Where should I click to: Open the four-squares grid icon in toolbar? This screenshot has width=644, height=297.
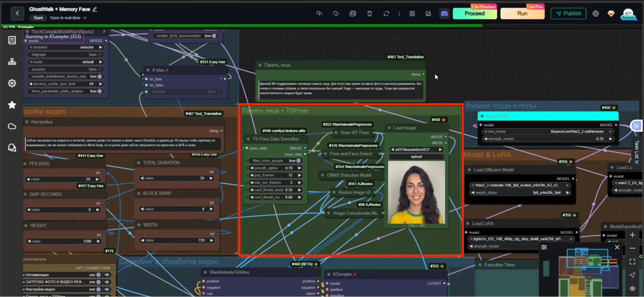(412, 14)
